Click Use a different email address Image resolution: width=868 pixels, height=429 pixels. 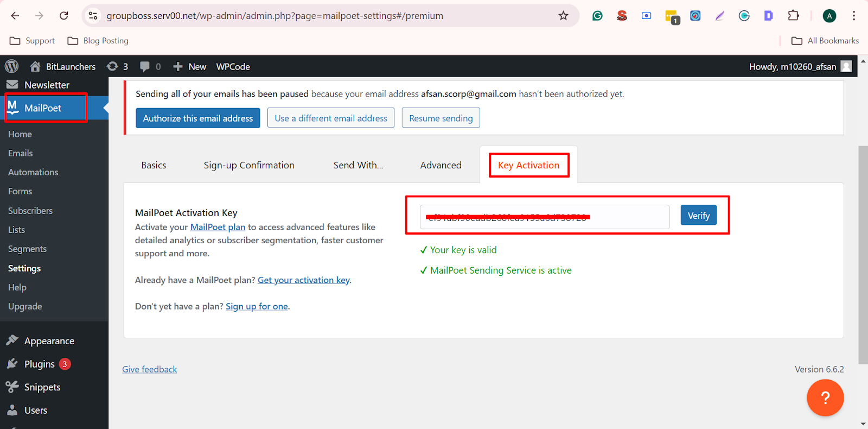331,118
